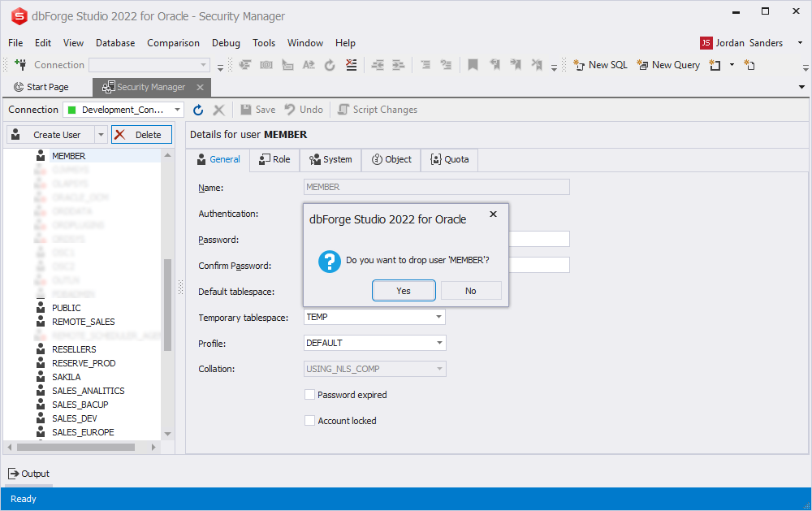Viewport: 812px width, 511px height.
Task: Click the 'A' text format toolbar icon
Action: tap(309, 65)
